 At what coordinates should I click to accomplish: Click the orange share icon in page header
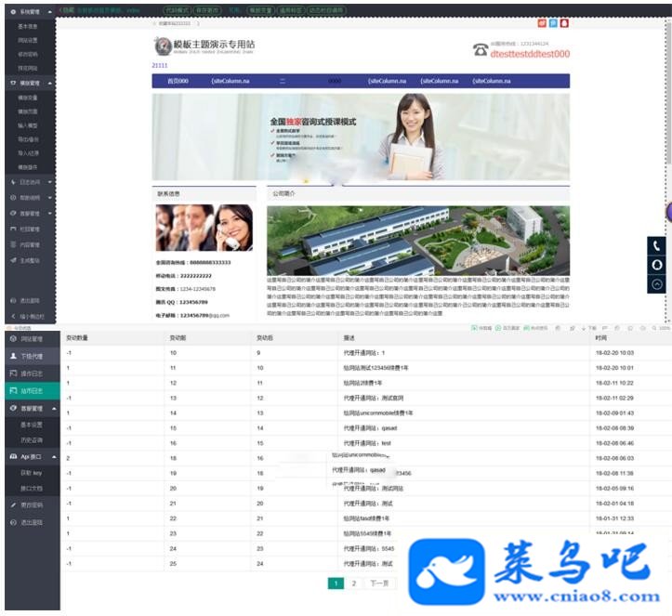542,23
